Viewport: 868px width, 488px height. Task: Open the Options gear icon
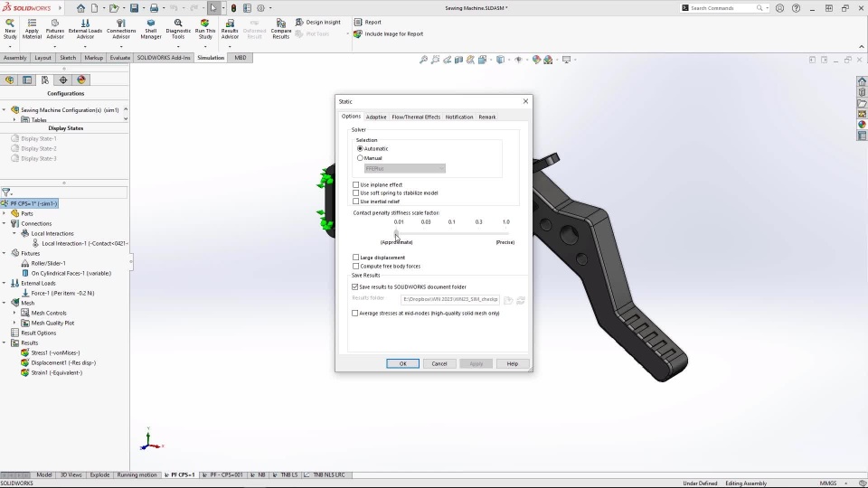click(260, 8)
